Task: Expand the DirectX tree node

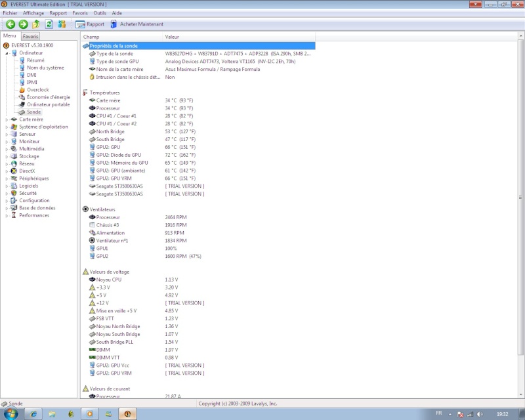Action: click(7, 171)
